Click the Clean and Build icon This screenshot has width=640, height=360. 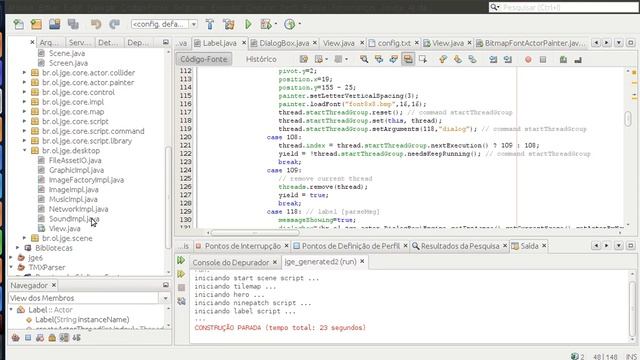[229, 24]
